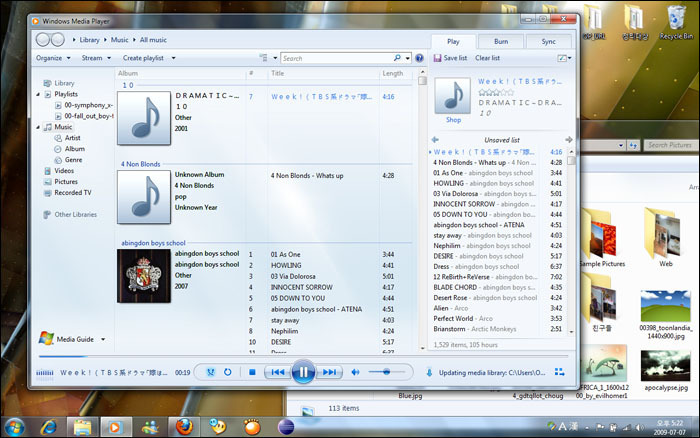Select Genre under Music

click(x=73, y=160)
